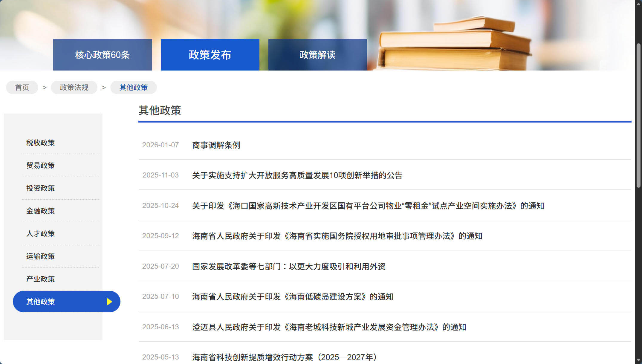Screen dimensions: 642x364
Task: Click 其他政策 breadcrumb item
Action: pos(134,88)
